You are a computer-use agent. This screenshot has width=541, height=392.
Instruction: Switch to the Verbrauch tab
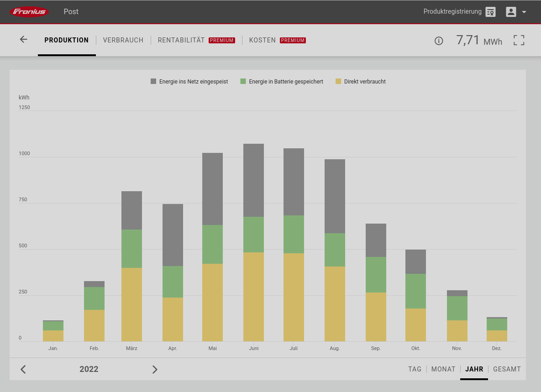point(123,40)
